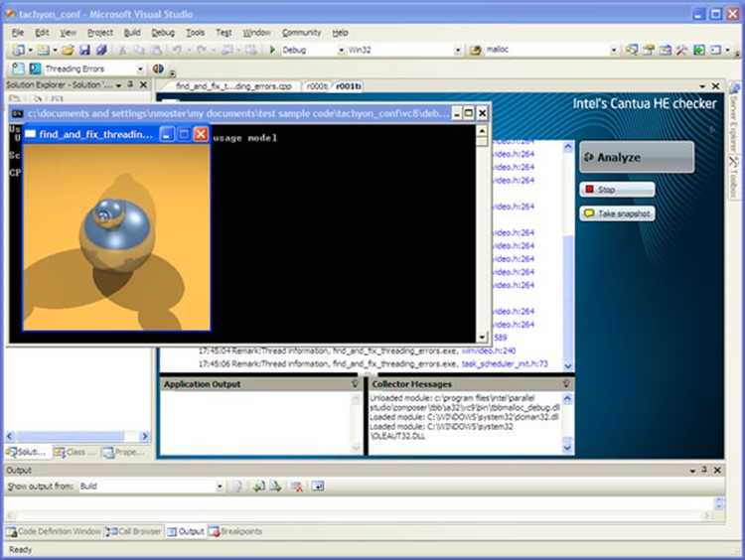This screenshot has height=560, width=745.
Task: Go to next message in Output toolbar
Action: click(275, 486)
